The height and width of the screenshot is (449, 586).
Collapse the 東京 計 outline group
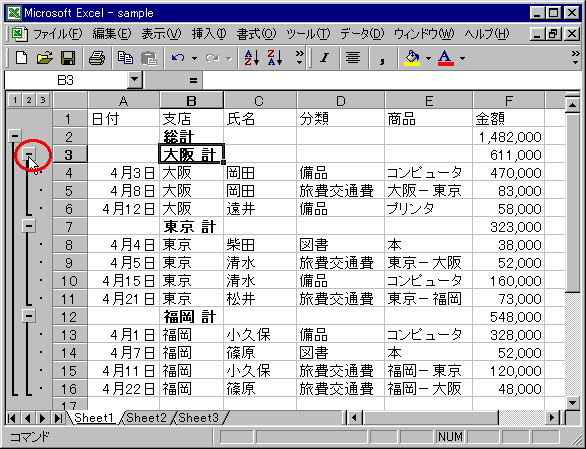click(x=29, y=226)
